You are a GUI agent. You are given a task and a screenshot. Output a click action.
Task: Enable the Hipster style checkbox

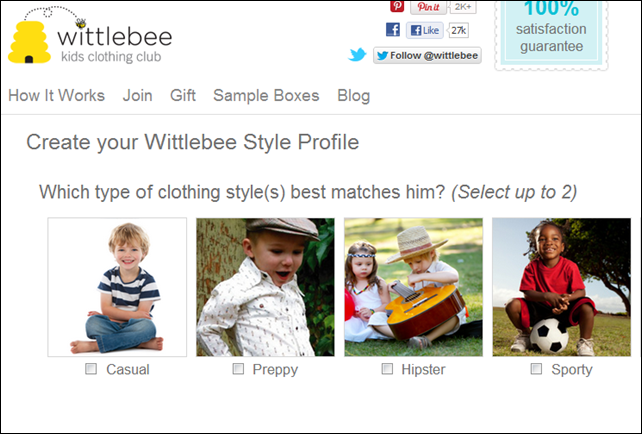(x=387, y=369)
